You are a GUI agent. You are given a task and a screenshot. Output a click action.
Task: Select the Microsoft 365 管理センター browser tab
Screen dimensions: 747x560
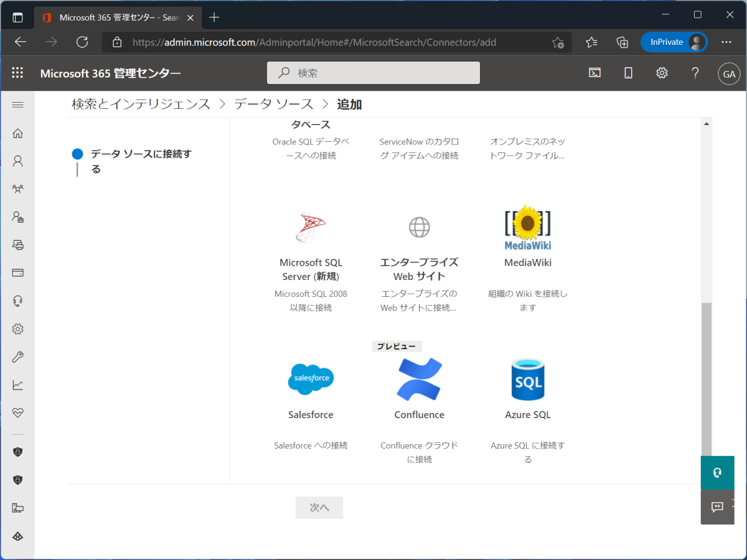pos(118,17)
